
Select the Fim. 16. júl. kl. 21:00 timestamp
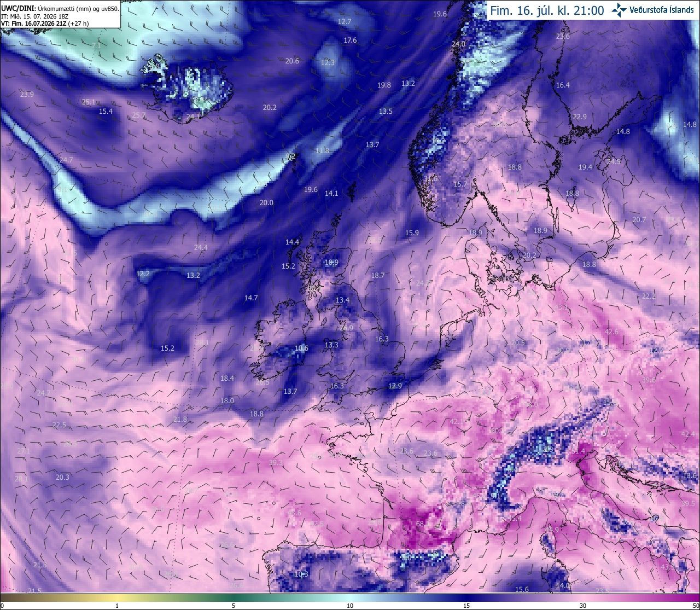pos(547,10)
